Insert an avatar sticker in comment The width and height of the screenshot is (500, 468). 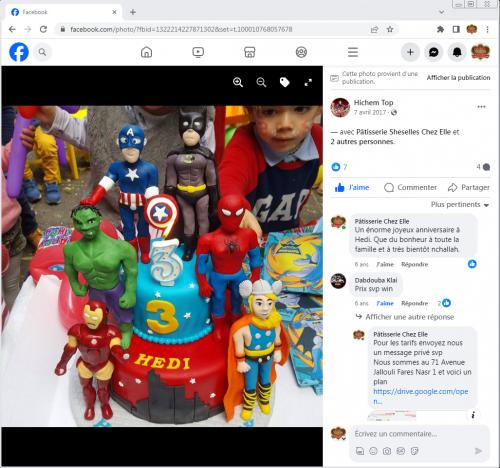click(x=360, y=451)
